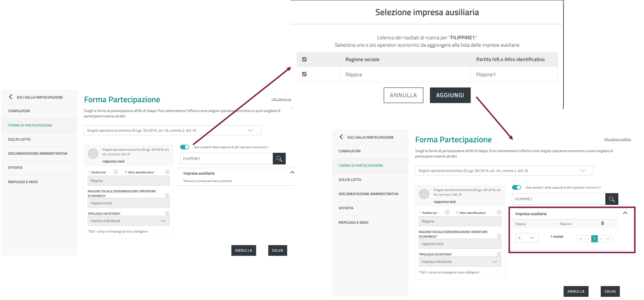The width and height of the screenshot is (644, 300).
Task: Open Documentazione Amministrativa in right sidebar menu
Action: point(368,194)
